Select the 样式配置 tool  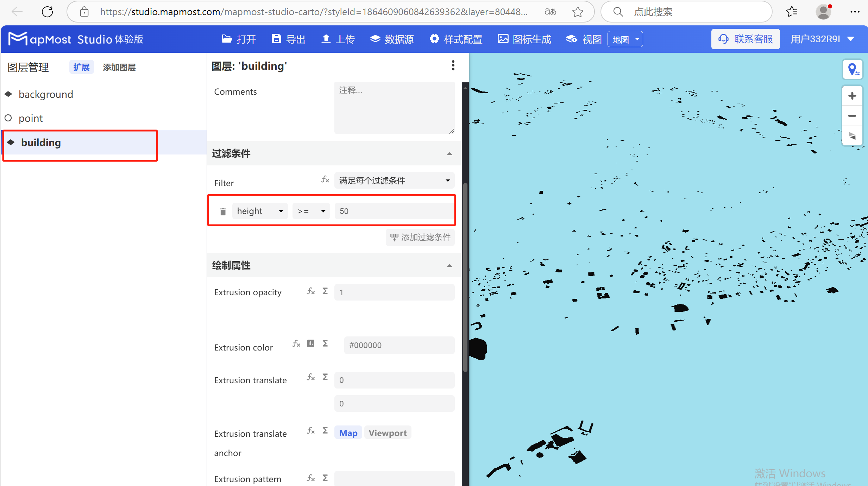[x=456, y=39]
